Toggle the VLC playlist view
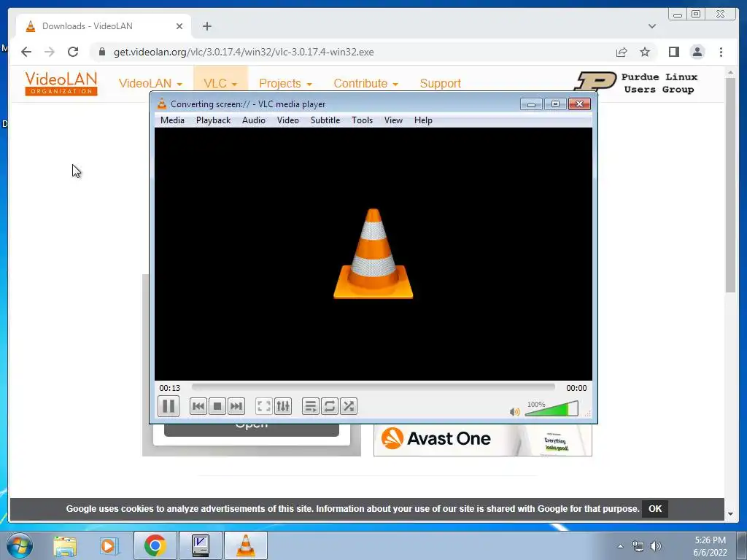Image resolution: width=747 pixels, height=560 pixels. pos(311,406)
